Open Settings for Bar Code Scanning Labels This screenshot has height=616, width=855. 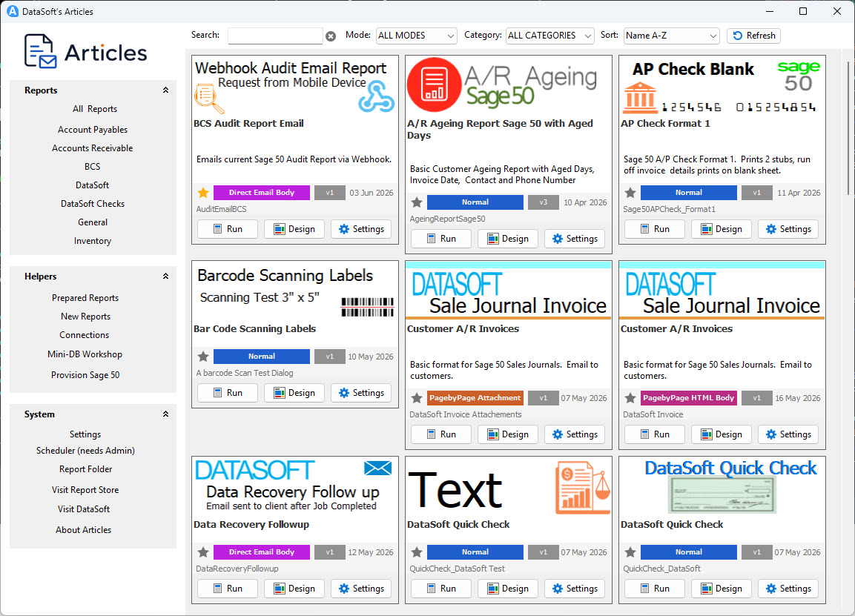click(x=361, y=393)
